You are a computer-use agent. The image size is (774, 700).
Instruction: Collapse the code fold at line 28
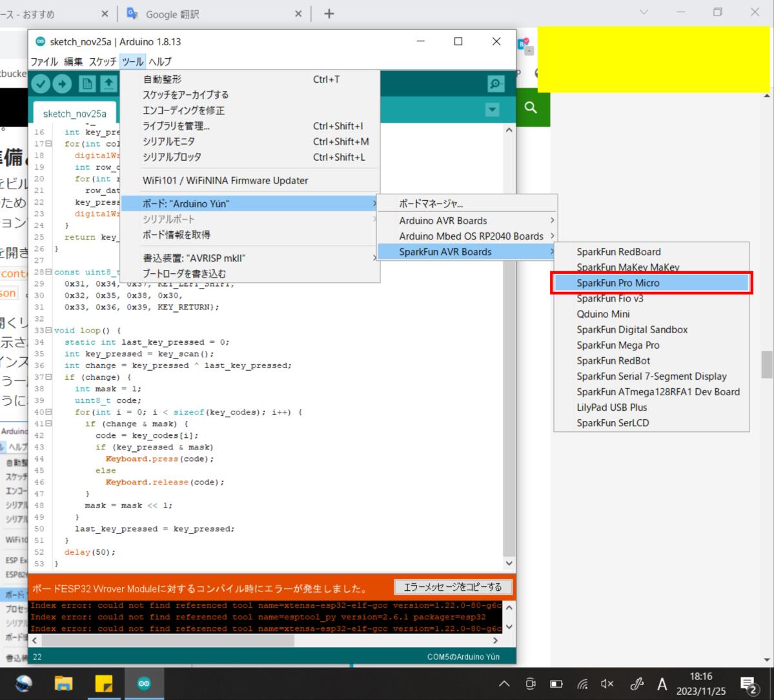48,272
